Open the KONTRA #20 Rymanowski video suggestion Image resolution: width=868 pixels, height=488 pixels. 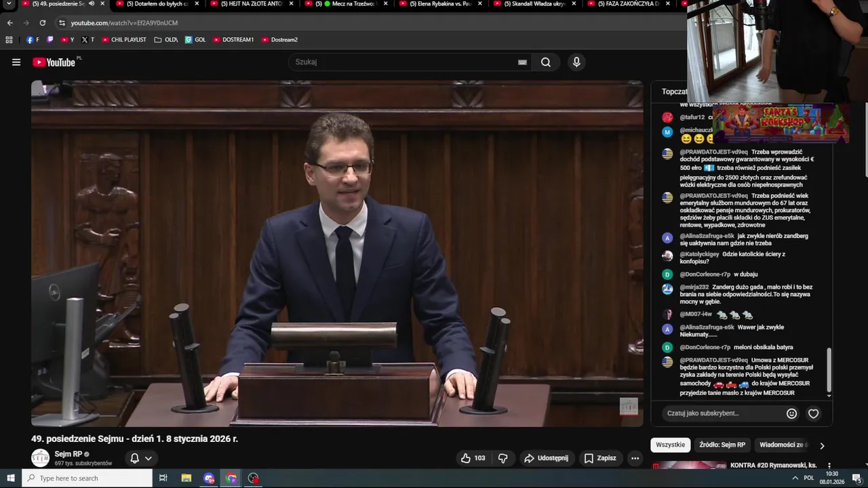click(x=773, y=466)
